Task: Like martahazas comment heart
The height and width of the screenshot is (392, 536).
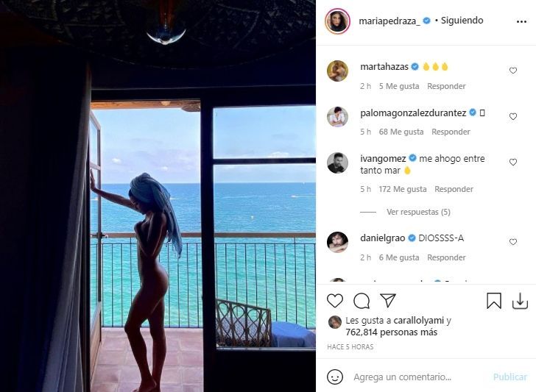Action: point(512,71)
